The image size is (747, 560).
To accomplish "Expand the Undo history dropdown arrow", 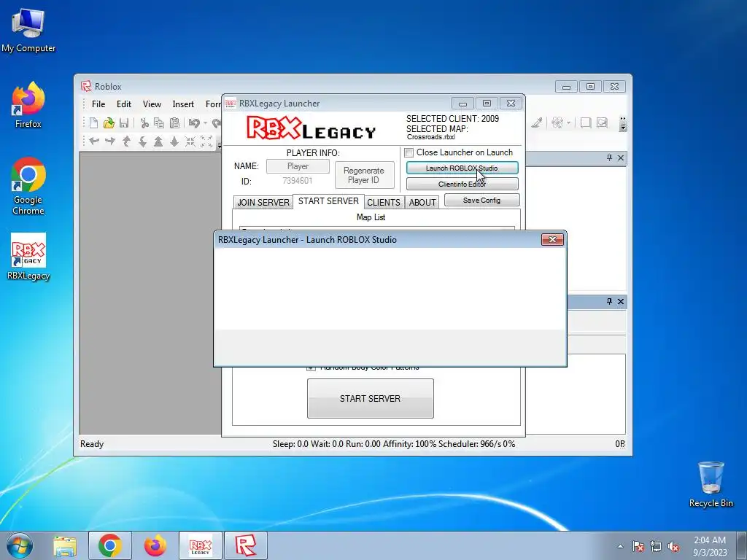I will (205, 122).
